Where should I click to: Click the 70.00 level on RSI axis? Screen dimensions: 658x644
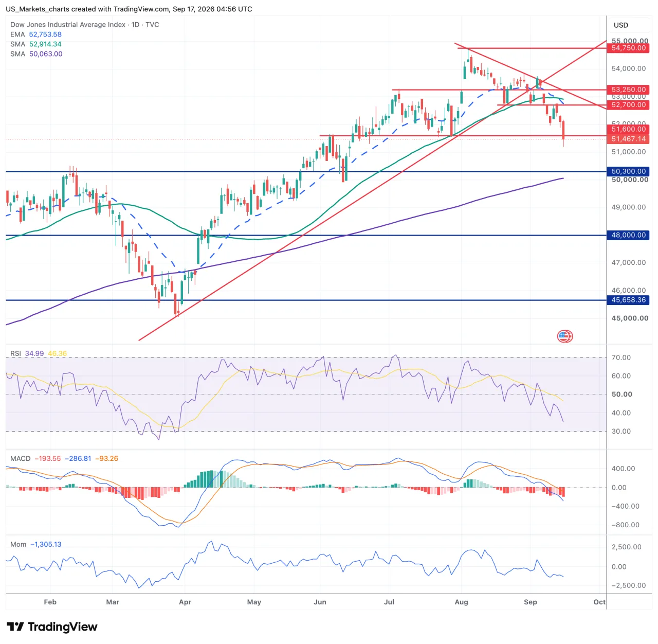click(621, 357)
